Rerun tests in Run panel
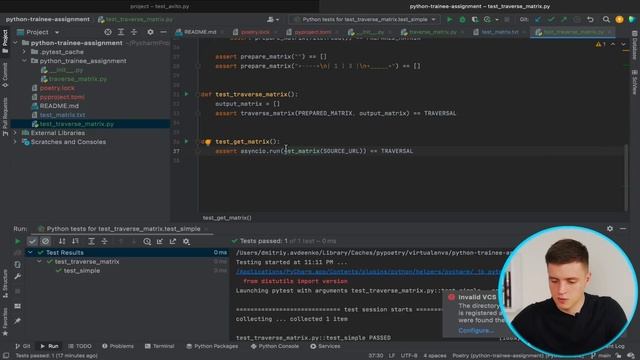Viewport: 640px width, 360px height. [x=18, y=241]
